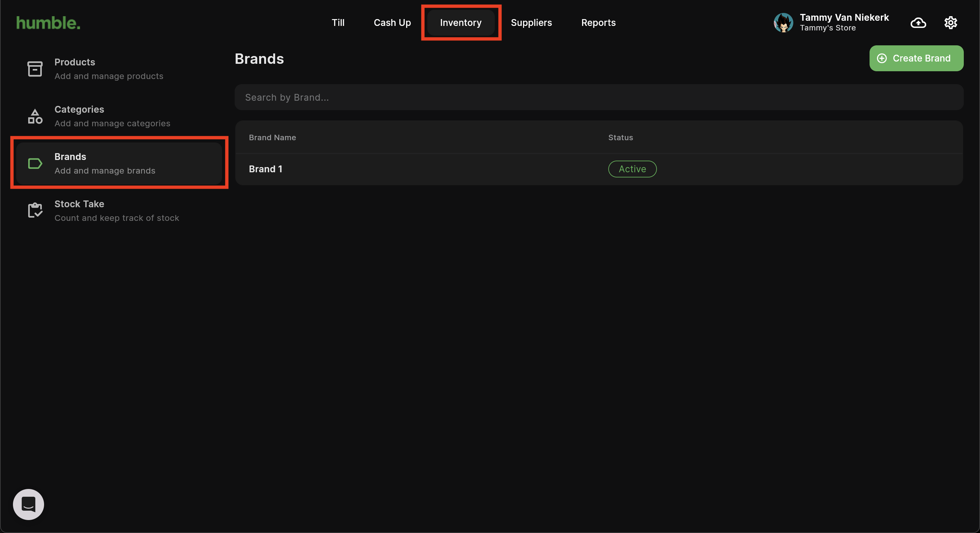Open Stock Take in the sidebar
980x533 pixels.
pos(119,210)
